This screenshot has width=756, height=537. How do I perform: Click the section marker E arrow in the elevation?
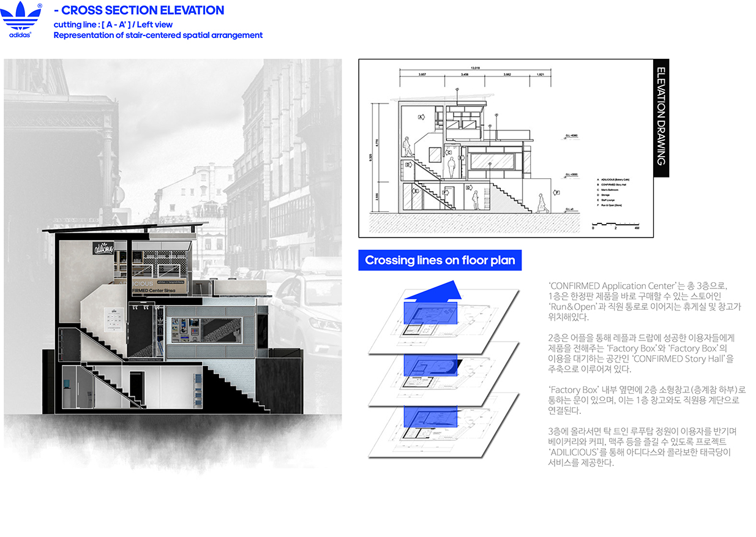pos(415,190)
